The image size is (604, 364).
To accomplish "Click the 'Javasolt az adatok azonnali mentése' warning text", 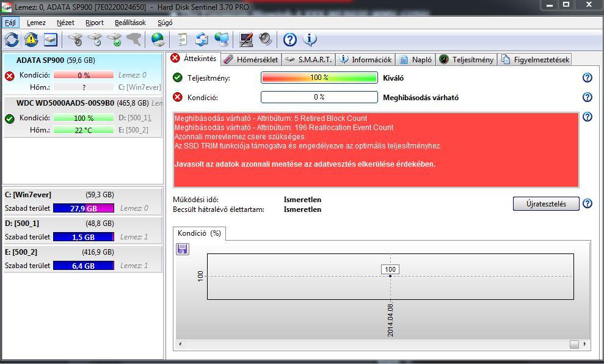I will (305, 164).
